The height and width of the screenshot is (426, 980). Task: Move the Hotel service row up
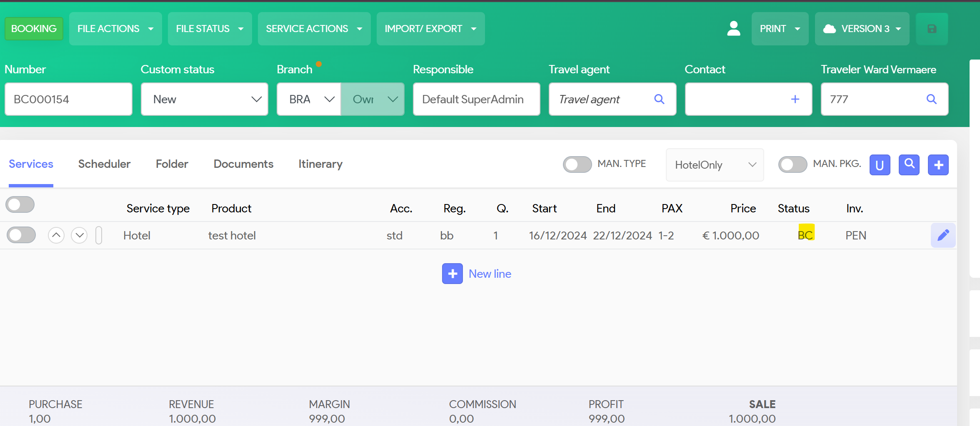pos(56,235)
